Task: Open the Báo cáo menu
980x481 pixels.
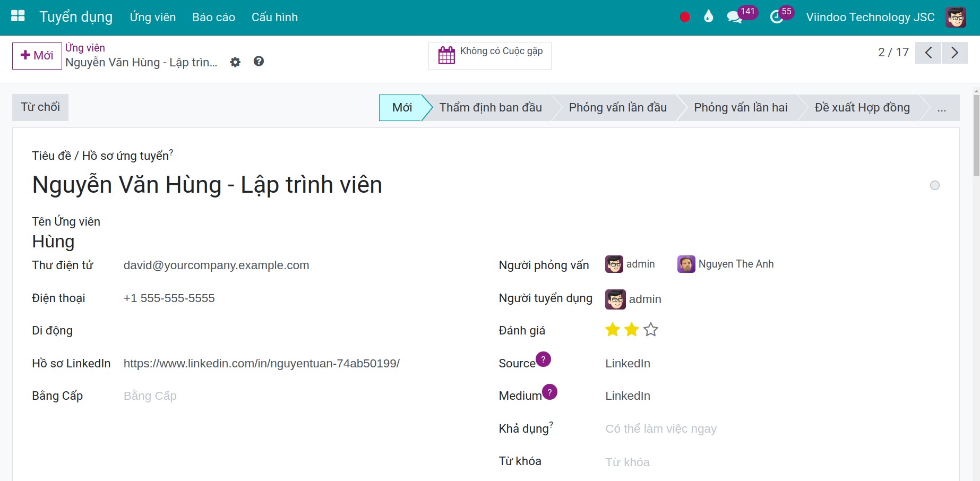Action: (x=213, y=17)
